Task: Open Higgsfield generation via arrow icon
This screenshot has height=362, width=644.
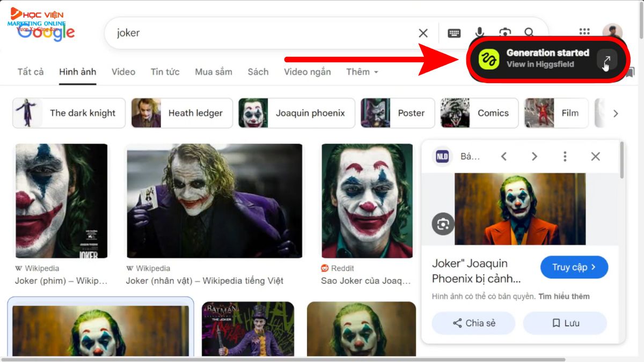Action: (606, 60)
